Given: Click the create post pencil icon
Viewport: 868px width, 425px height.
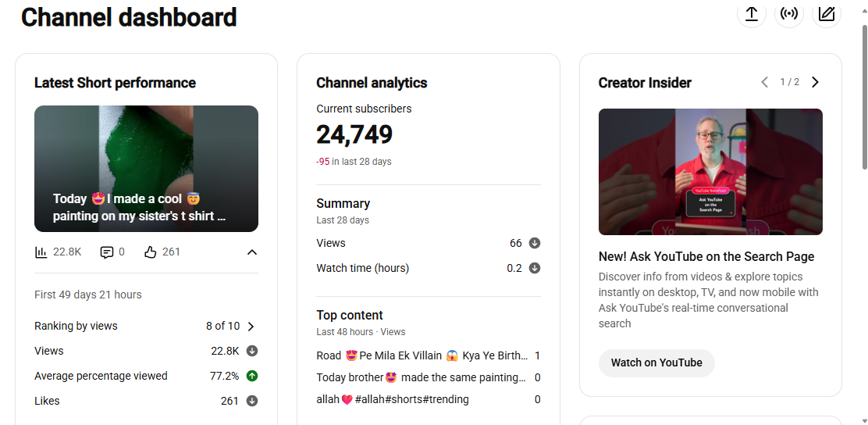Looking at the screenshot, I should coord(827,13).
